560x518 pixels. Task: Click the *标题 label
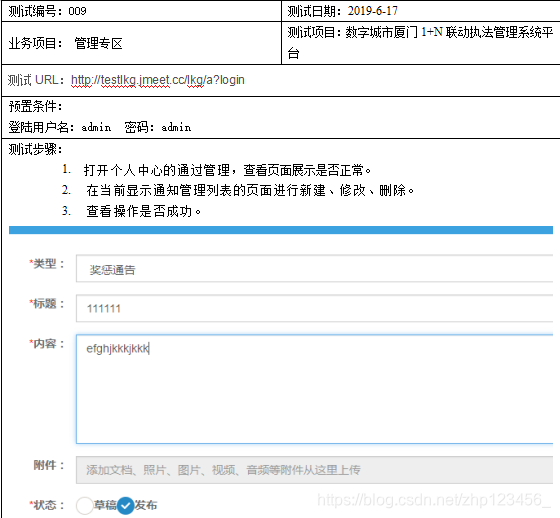click(47, 304)
